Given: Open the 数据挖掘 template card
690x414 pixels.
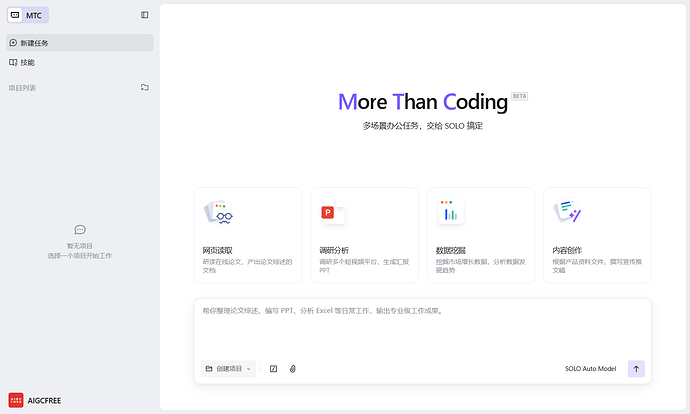Looking at the screenshot, I should pos(481,235).
